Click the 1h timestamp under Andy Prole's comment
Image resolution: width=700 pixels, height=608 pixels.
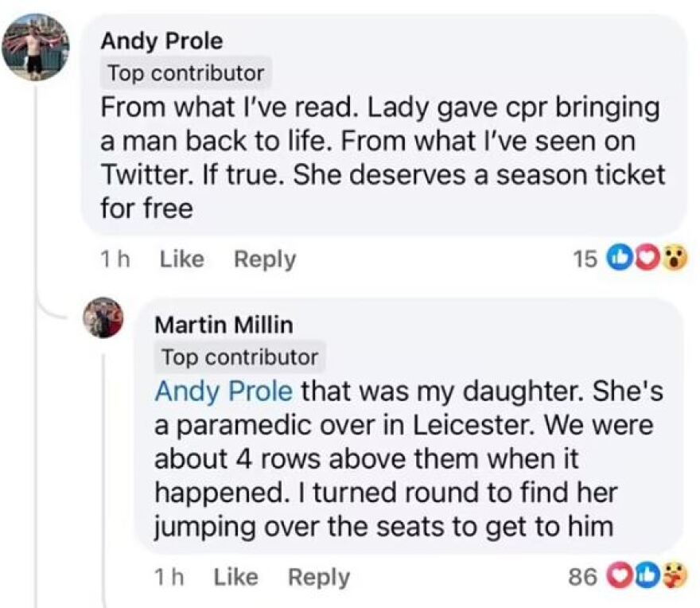[115, 259]
